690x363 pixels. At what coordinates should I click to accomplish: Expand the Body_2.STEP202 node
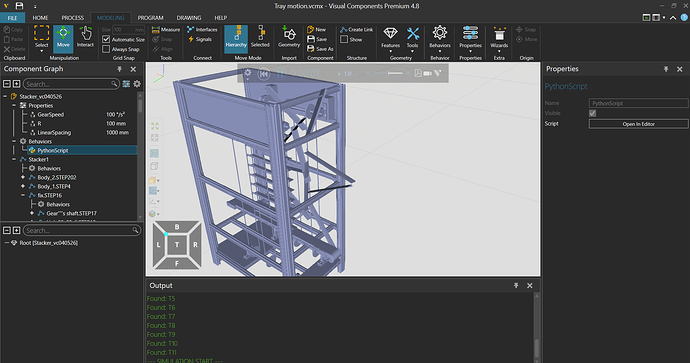click(x=23, y=177)
